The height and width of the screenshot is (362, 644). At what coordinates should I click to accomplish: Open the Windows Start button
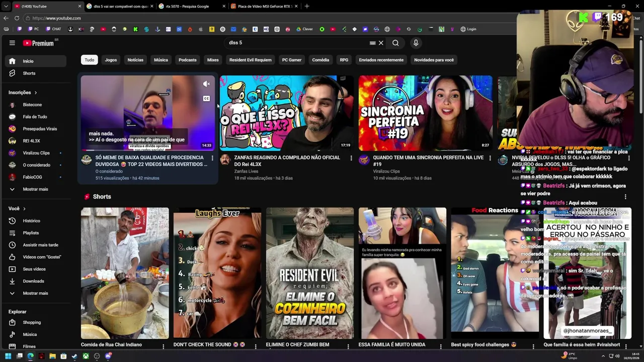coord(8,356)
